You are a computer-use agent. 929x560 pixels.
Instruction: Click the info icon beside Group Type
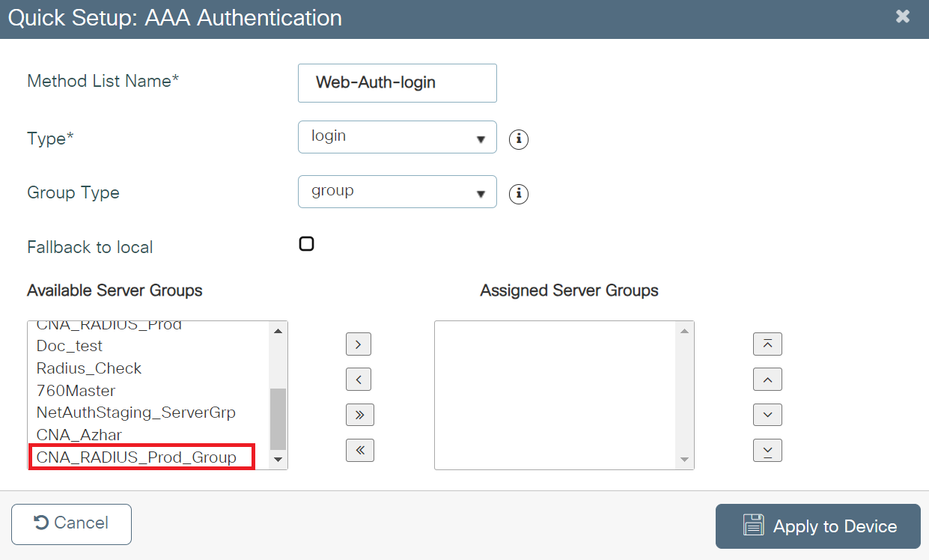[x=519, y=194]
